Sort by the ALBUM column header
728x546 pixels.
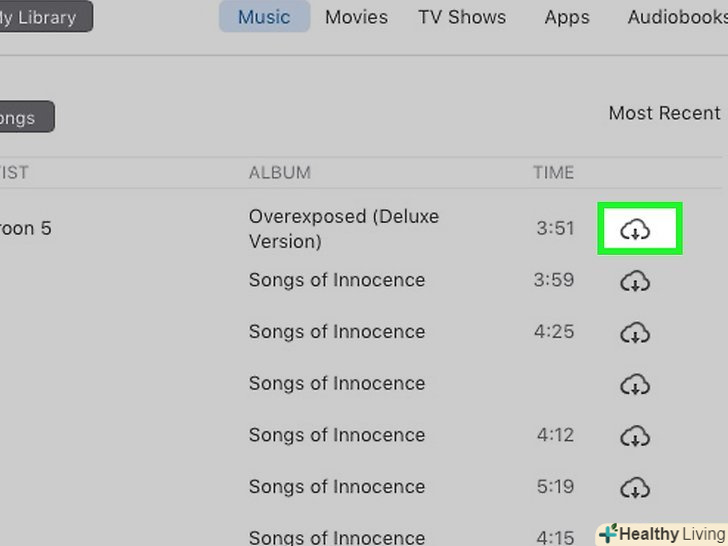pyautogui.click(x=280, y=172)
